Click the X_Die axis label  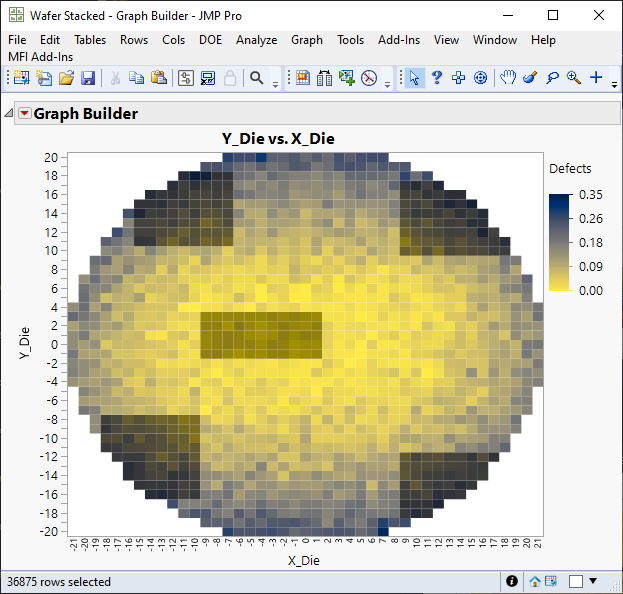coord(304,561)
